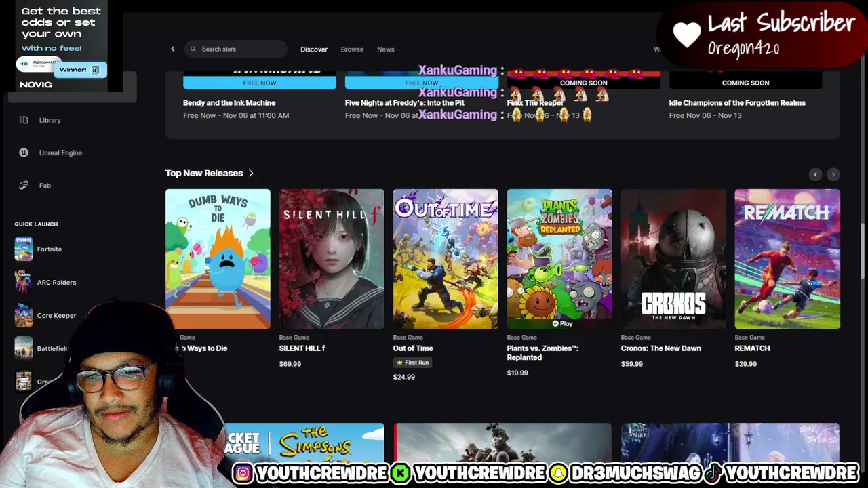The image size is (868, 488).
Task: Click the Bendy and the Ink Machine title
Action: tap(229, 103)
